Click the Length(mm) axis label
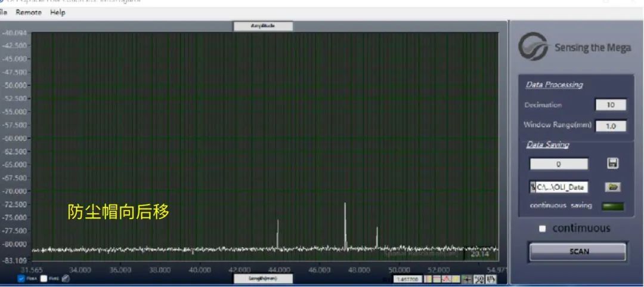This screenshot has width=644, height=287. click(x=262, y=278)
